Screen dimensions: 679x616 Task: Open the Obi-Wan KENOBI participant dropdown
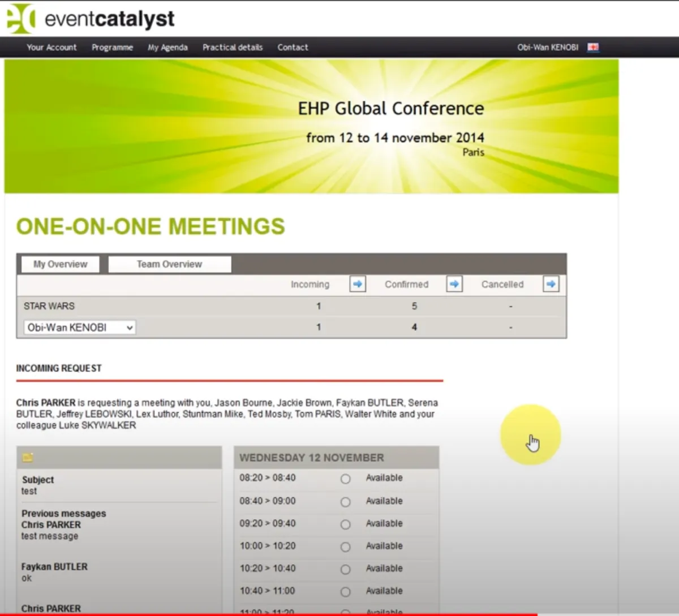coord(79,328)
